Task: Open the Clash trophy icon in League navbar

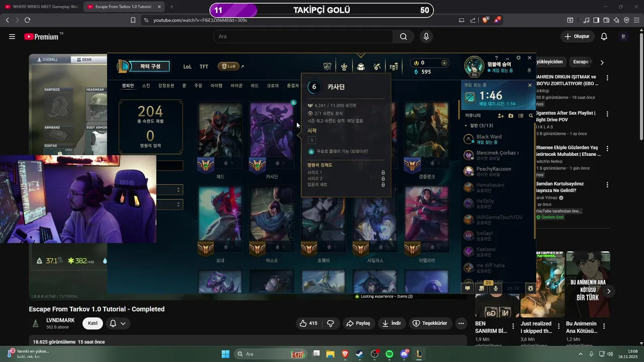Action: tap(328, 66)
